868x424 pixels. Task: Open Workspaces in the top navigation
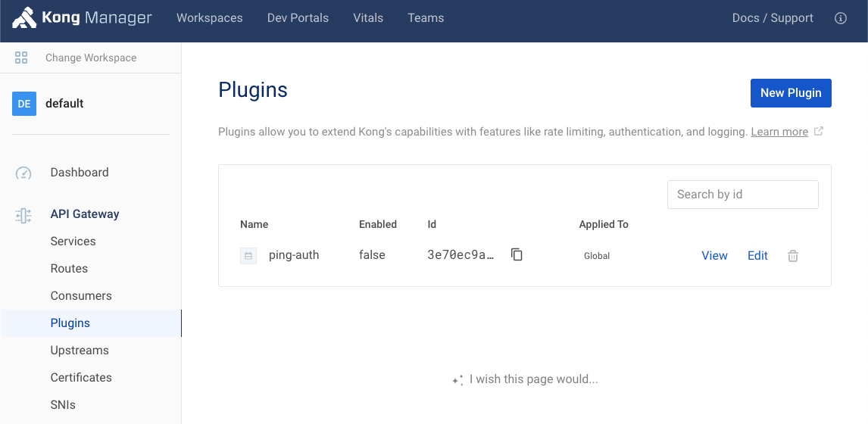tap(210, 18)
